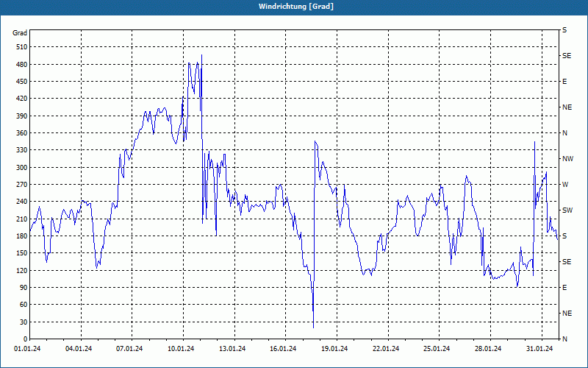Click compass label NE on the 420 gridline
The image size is (588, 368).
click(567, 107)
